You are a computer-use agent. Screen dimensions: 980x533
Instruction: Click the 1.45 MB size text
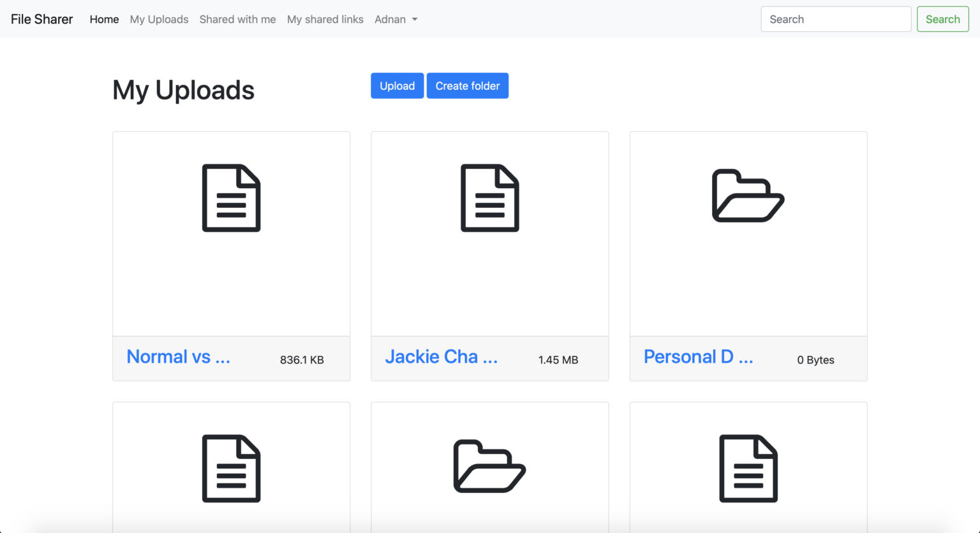click(x=558, y=360)
